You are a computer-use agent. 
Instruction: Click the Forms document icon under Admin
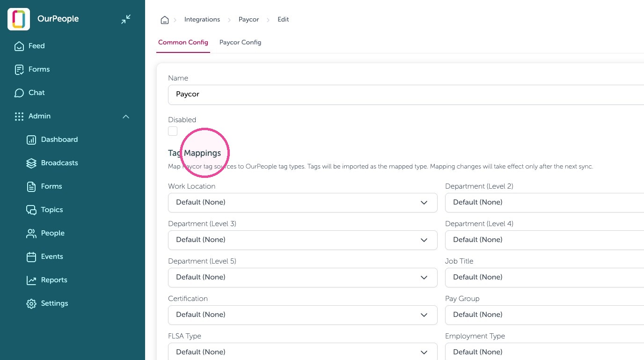pyautogui.click(x=31, y=186)
